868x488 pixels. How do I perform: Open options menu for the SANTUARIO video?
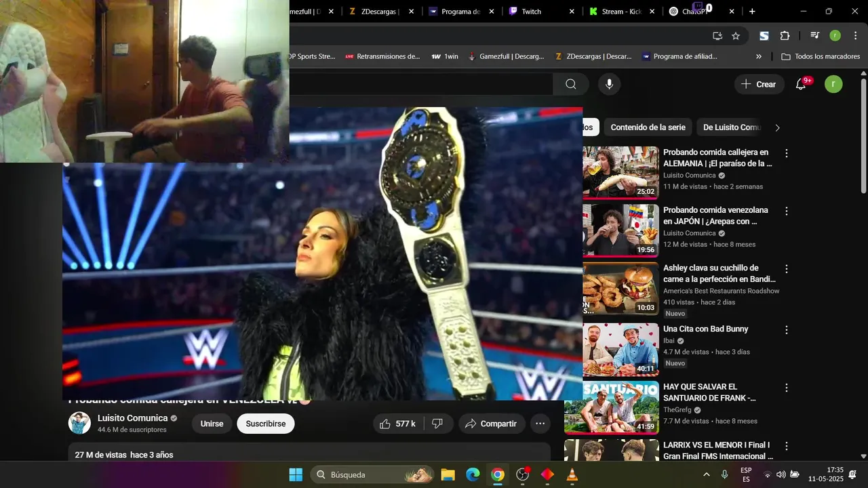pyautogui.click(x=787, y=388)
